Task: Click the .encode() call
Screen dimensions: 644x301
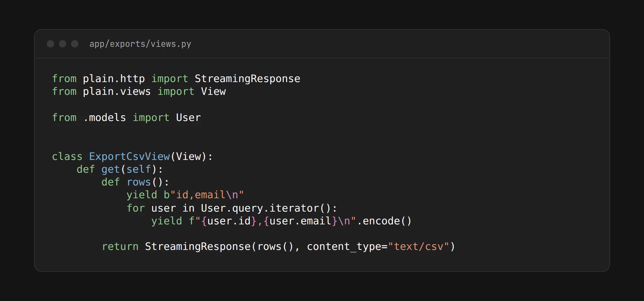Action: pyautogui.click(x=384, y=221)
